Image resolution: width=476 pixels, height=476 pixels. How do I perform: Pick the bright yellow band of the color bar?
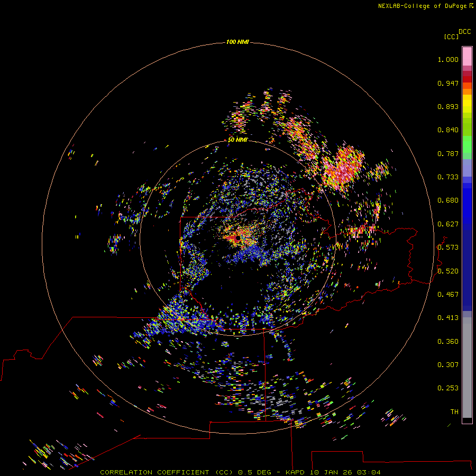pos(467,104)
